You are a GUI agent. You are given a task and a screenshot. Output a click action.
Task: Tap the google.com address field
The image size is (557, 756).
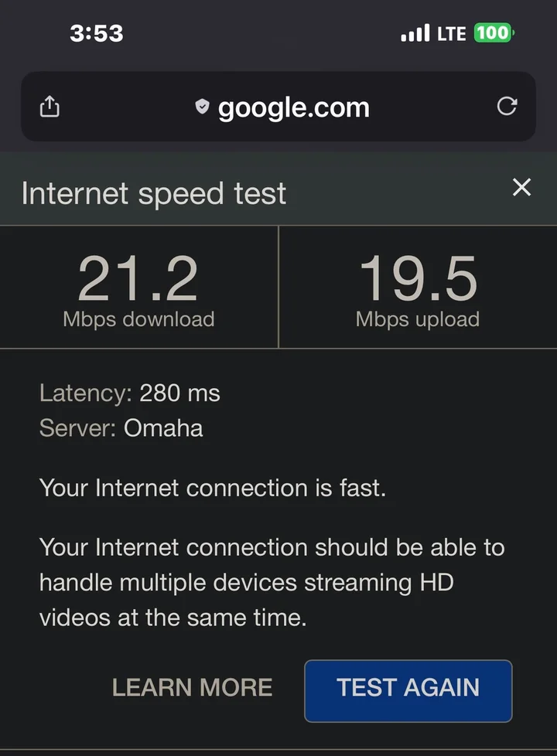pos(293,107)
